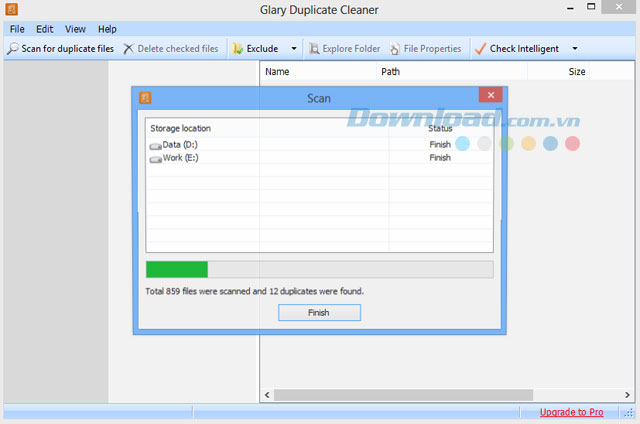640x424 pixels.
Task: Click the horizontal scrollbar right arrow
Action: tap(627, 395)
